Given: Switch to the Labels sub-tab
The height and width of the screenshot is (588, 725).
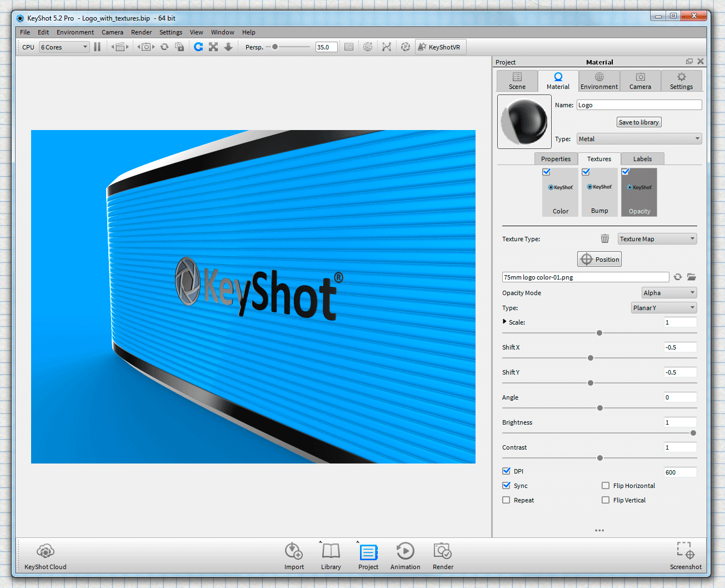Looking at the screenshot, I should [x=642, y=159].
